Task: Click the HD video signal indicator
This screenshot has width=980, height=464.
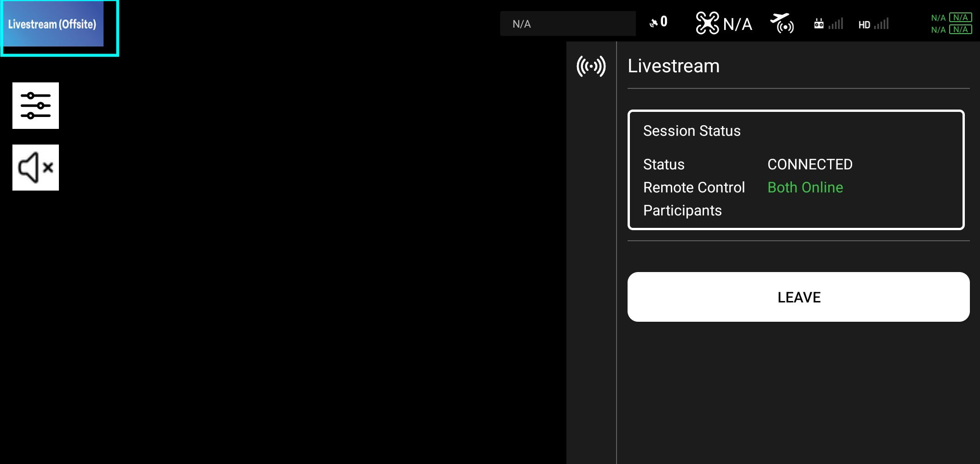Action: click(873, 24)
